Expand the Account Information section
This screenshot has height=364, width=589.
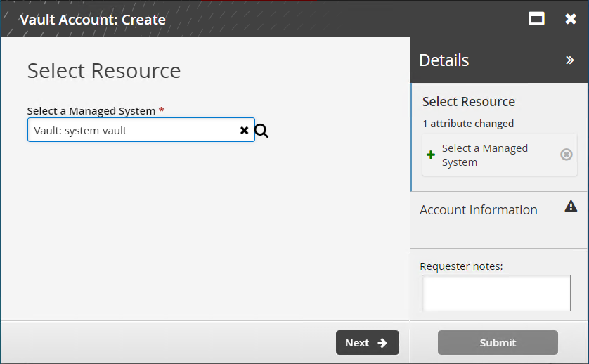click(479, 210)
